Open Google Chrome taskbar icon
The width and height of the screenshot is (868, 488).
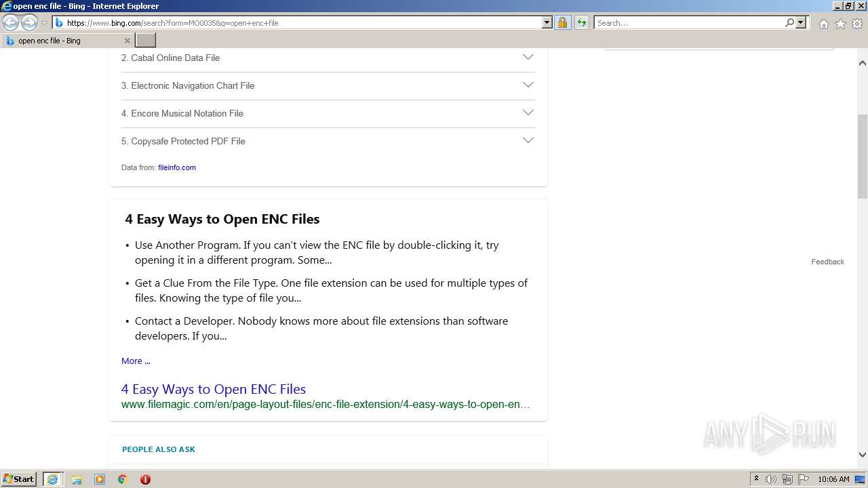click(x=123, y=479)
